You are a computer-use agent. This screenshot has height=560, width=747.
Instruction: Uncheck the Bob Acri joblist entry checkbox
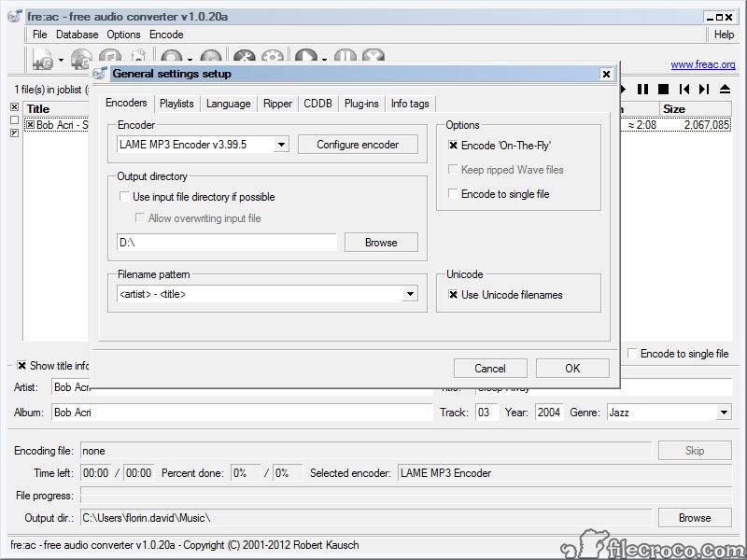pos(31,125)
